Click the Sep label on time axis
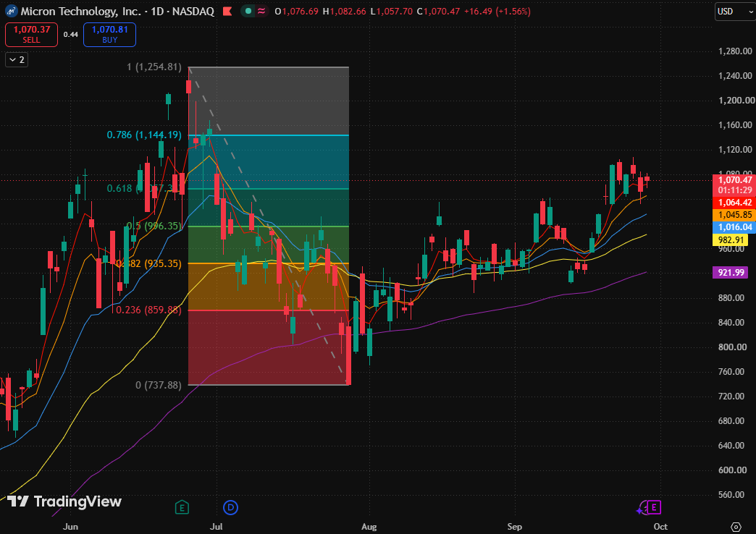756x534 pixels. pyautogui.click(x=514, y=527)
